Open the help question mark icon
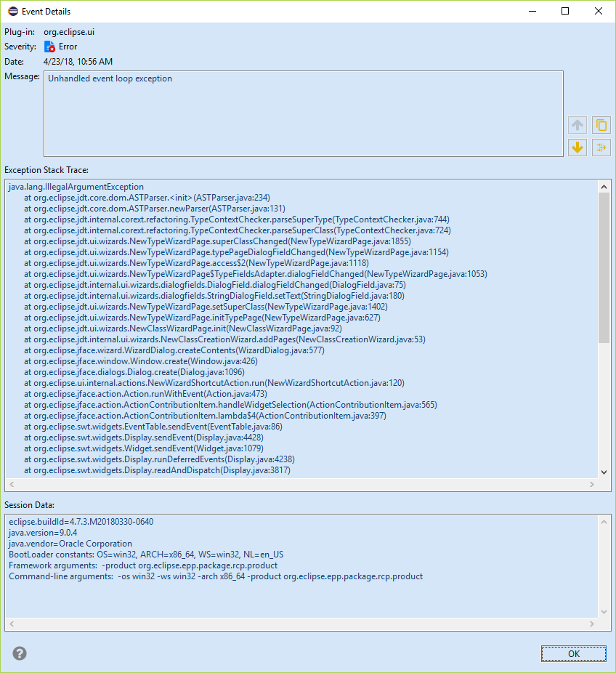The width and height of the screenshot is (616, 673). point(20,653)
